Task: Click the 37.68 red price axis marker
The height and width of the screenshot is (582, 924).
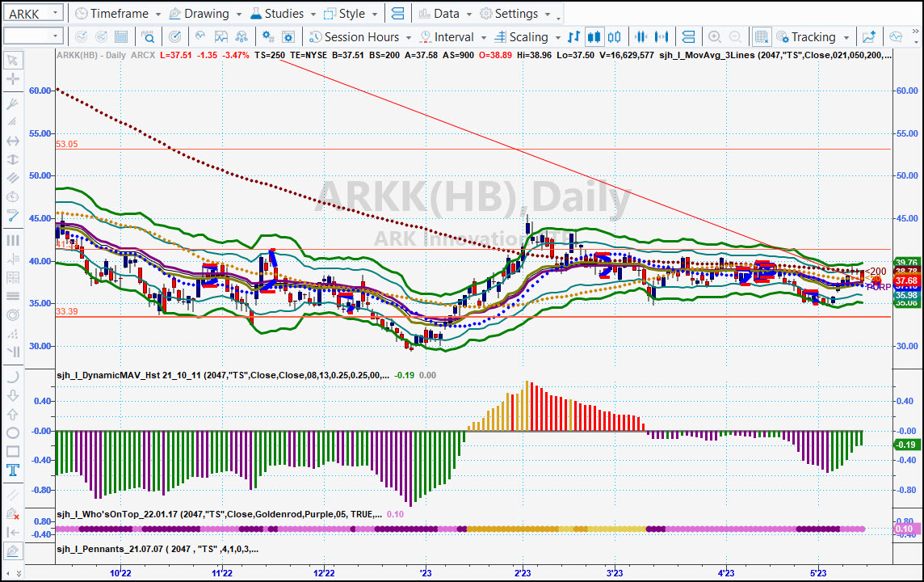Action: click(x=906, y=280)
